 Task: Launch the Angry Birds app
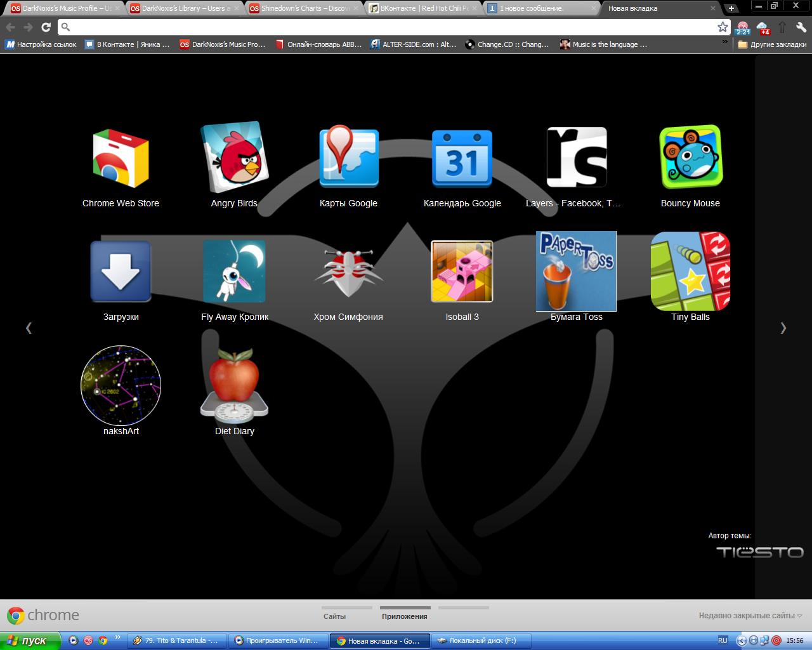pyautogui.click(x=234, y=157)
